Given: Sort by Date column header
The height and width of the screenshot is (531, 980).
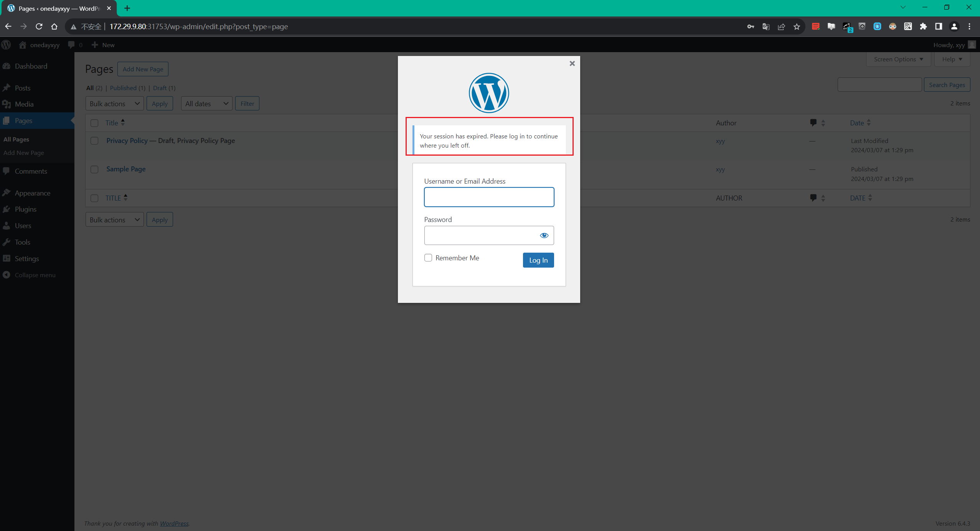Looking at the screenshot, I should point(860,123).
